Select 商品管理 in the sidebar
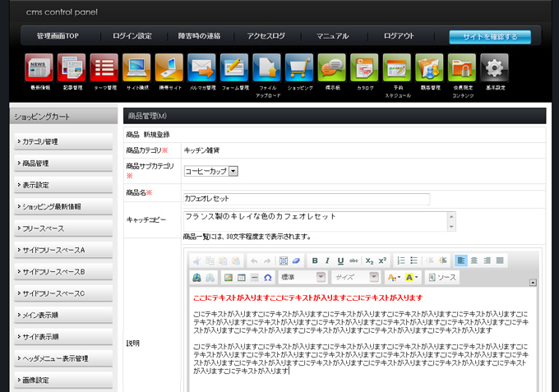This screenshot has height=392, width=559. (x=63, y=164)
